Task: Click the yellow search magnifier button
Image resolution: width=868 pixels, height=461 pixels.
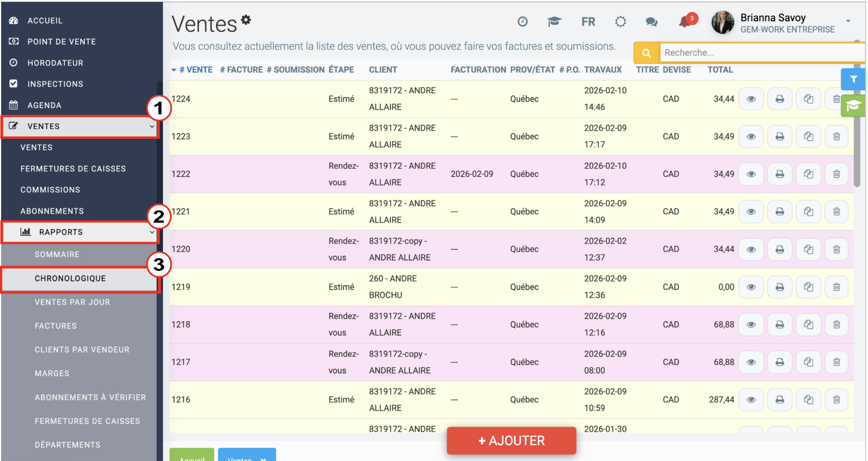Action: (x=646, y=53)
